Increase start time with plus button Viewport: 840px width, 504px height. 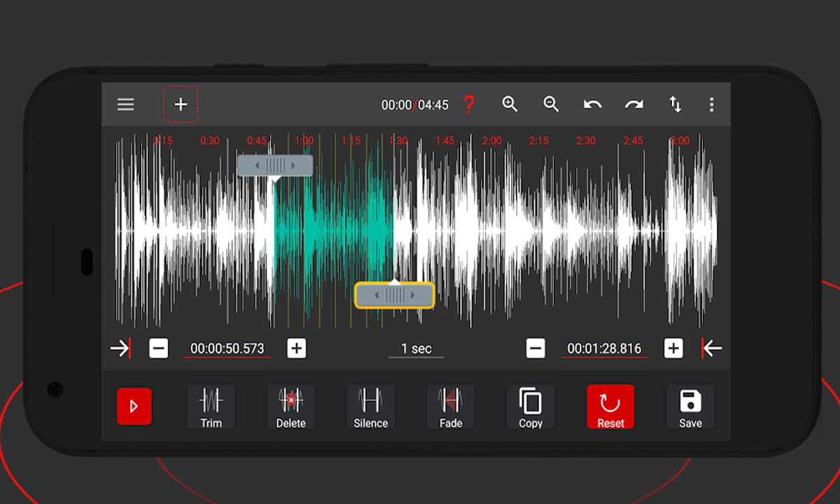point(297,348)
